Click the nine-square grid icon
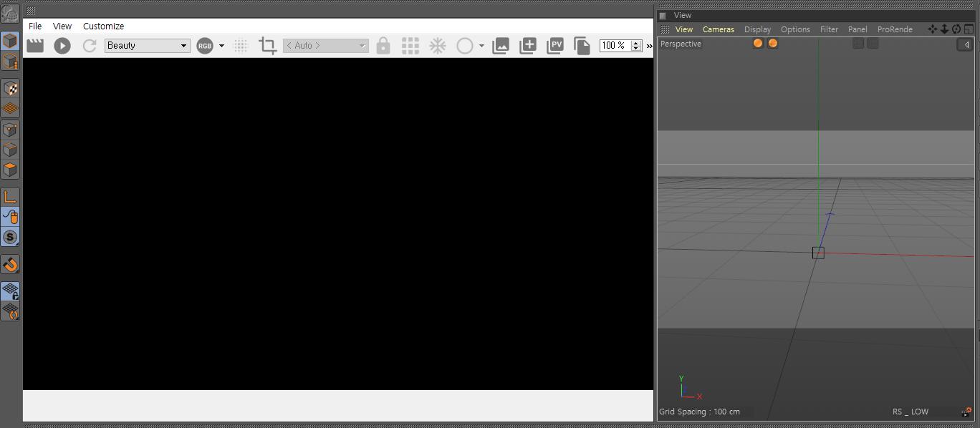The width and height of the screenshot is (980, 428). pyautogui.click(x=410, y=46)
